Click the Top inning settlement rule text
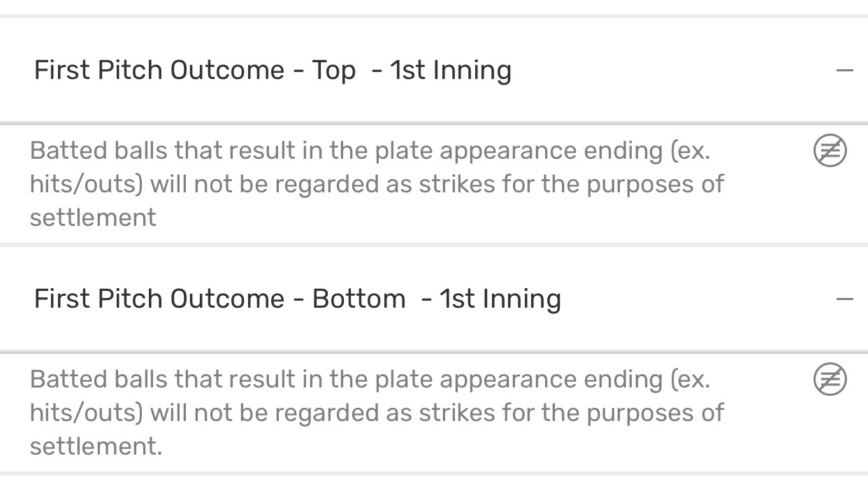Viewport: 868px width, 491px height. 376,184
